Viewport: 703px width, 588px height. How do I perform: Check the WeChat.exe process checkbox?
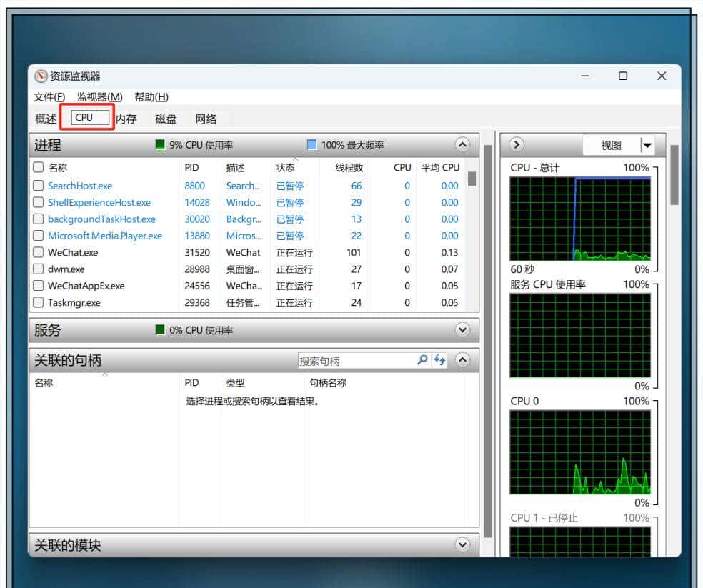tap(39, 252)
